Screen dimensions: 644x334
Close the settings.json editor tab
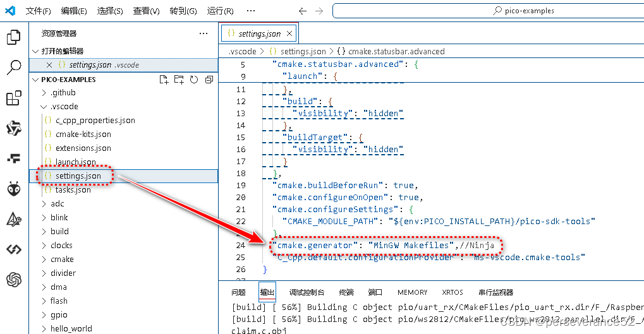click(x=289, y=33)
